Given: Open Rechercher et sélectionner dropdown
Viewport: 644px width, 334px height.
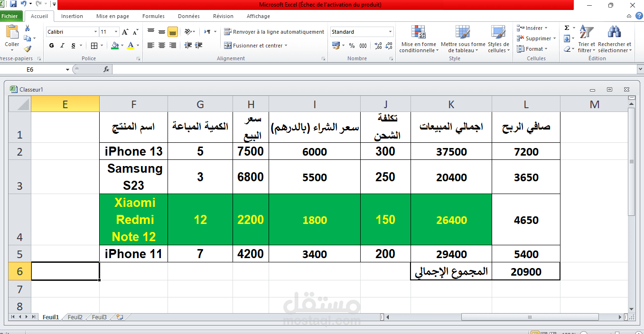Looking at the screenshot, I should point(615,39).
